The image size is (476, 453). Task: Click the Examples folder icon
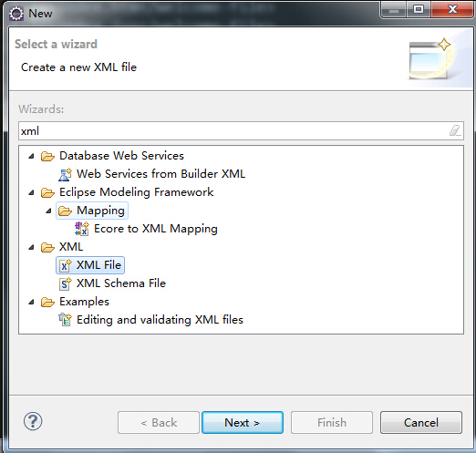click(47, 302)
